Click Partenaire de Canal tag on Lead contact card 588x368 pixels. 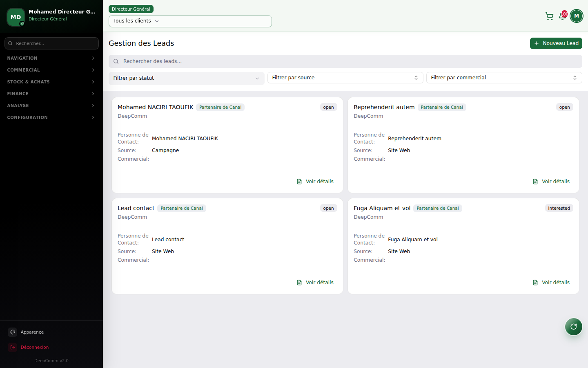[182, 208]
